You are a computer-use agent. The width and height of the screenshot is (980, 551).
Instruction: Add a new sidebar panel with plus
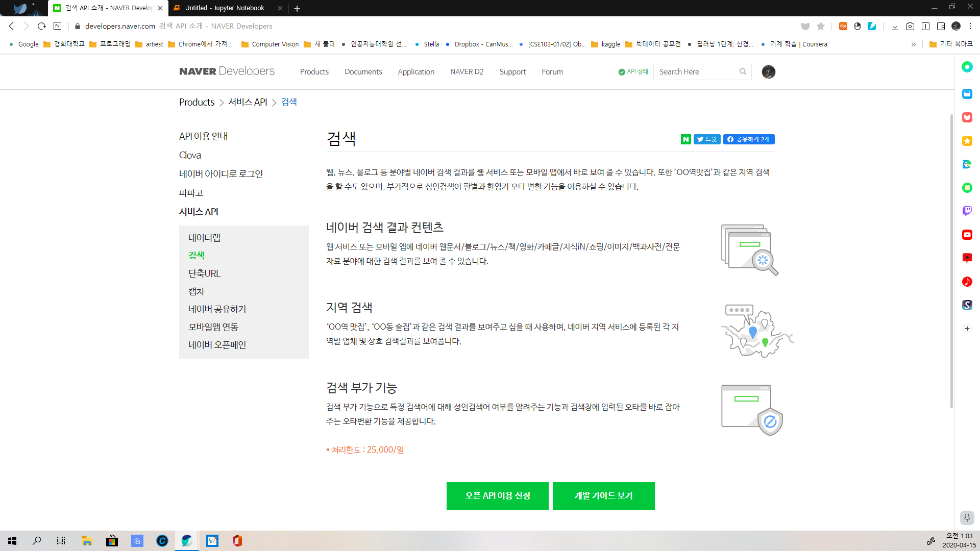tap(967, 329)
